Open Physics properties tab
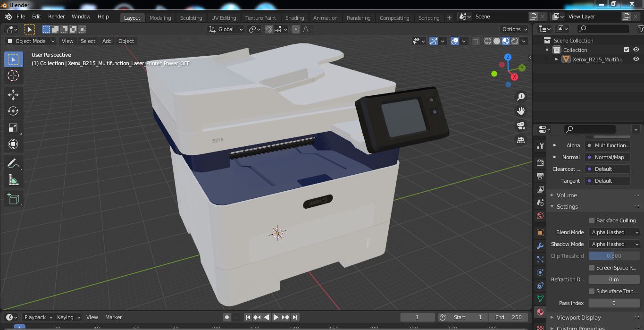 540,272
